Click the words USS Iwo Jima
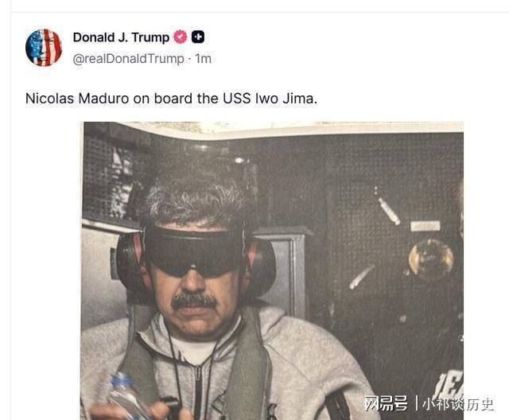The image size is (509, 420). 269,99
